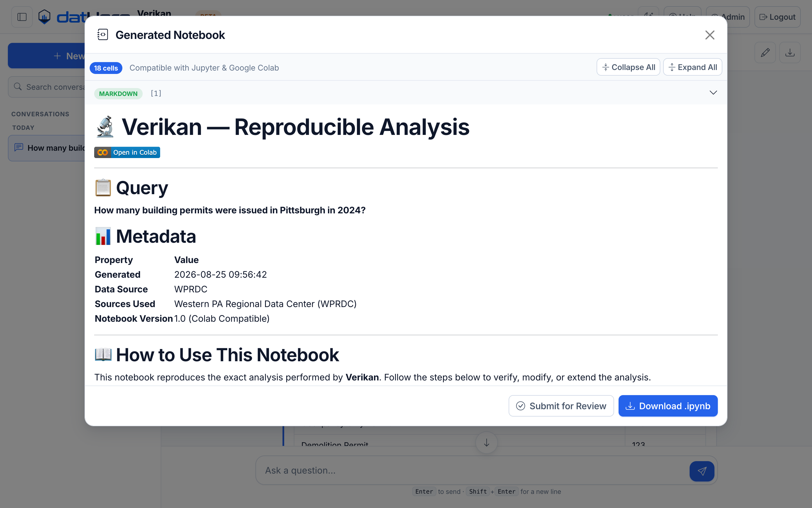The height and width of the screenshot is (508, 812).
Task: Log out using the Logout button
Action: 777,17
